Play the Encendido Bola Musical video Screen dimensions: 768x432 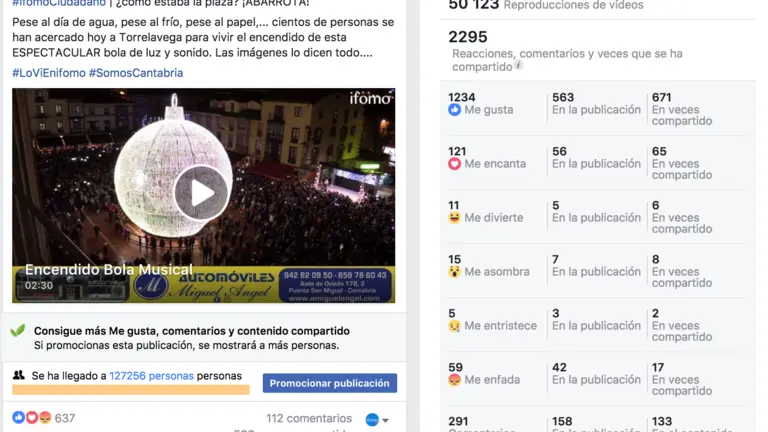(x=201, y=193)
